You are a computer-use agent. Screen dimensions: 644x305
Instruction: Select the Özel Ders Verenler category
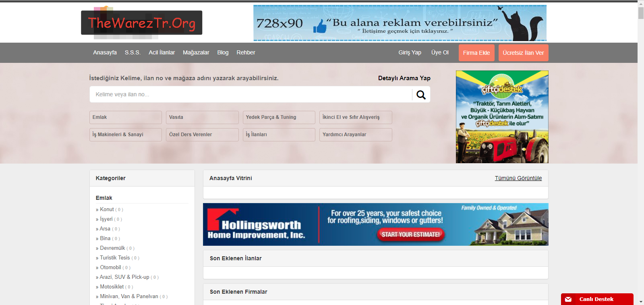pos(202,135)
